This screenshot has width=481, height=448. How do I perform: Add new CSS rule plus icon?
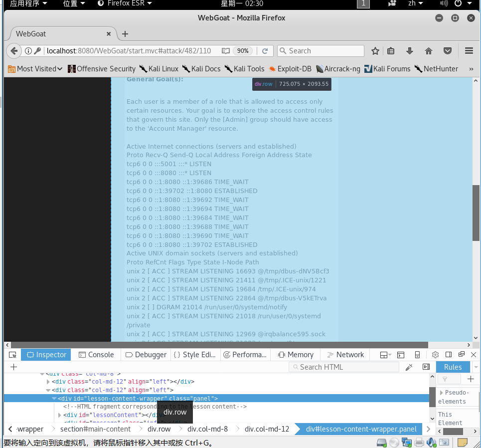pos(471,379)
